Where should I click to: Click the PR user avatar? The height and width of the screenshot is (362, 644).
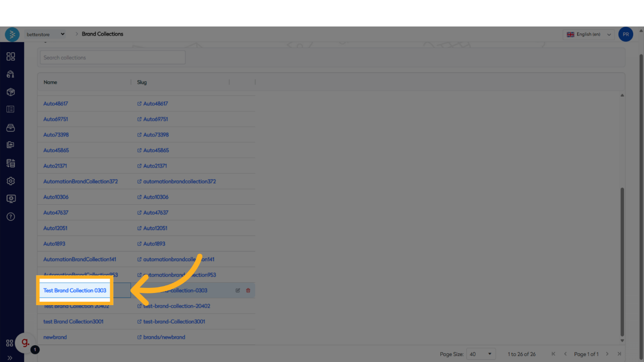coord(625,35)
